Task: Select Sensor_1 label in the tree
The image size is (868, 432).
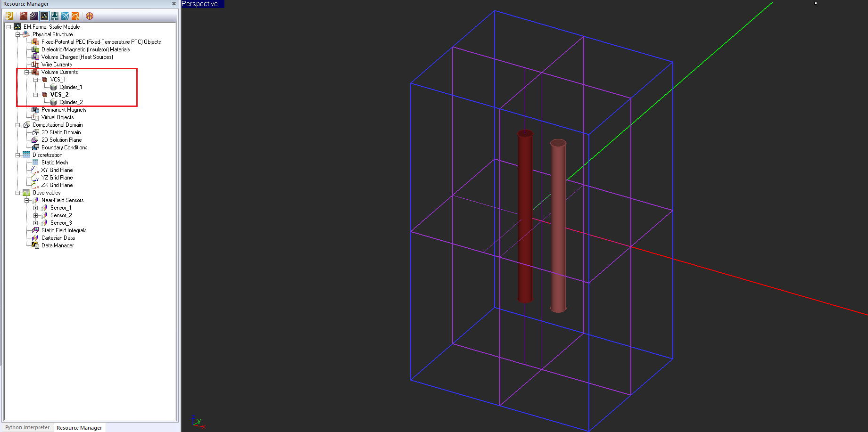Action: (61, 208)
